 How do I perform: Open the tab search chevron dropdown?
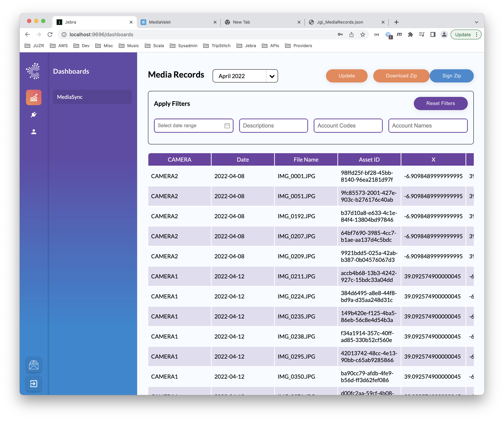click(x=476, y=22)
